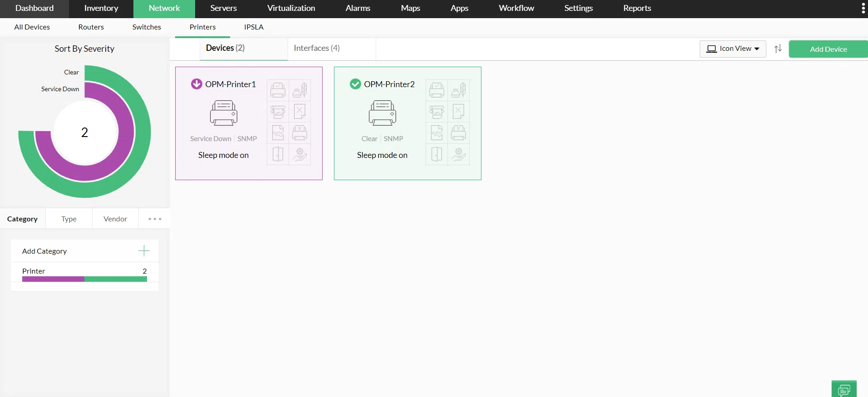This screenshot has width=868, height=397.
Task: Click the green clear status icon on OPM-Printer2
Action: [355, 84]
